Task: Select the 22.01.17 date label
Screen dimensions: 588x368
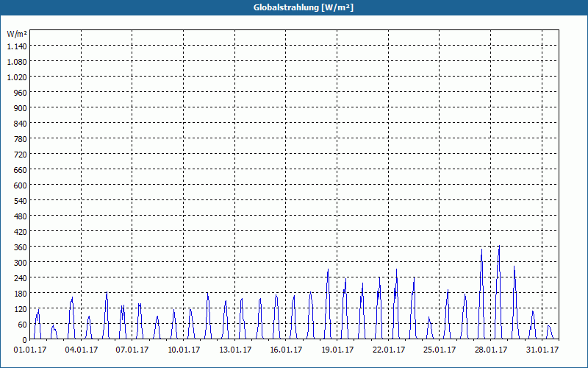Action: [x=389, y=350]
